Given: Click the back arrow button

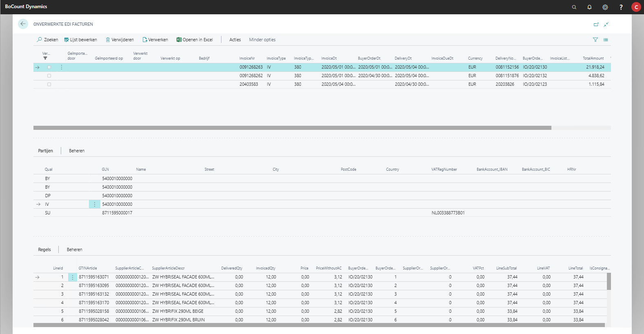Looking at the screenshot, I should click(x=23, y=24).
